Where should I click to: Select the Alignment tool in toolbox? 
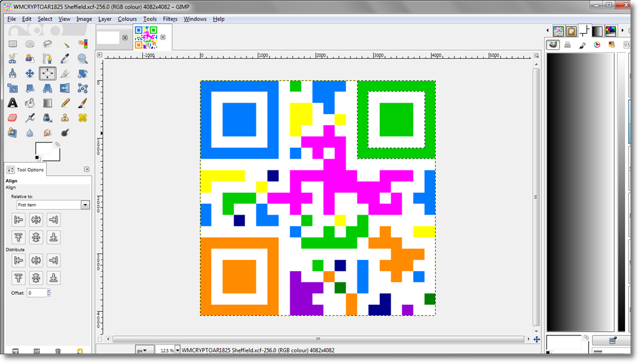(47, 73)
